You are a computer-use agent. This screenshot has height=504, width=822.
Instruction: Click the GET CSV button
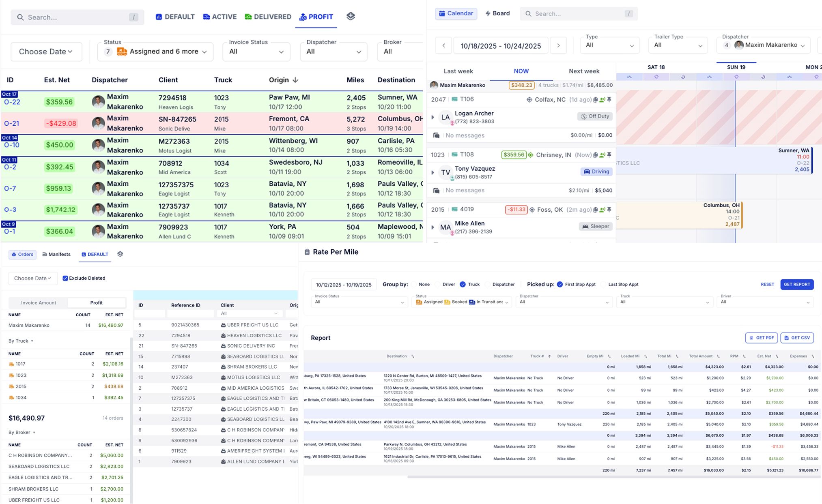[797, 338]
